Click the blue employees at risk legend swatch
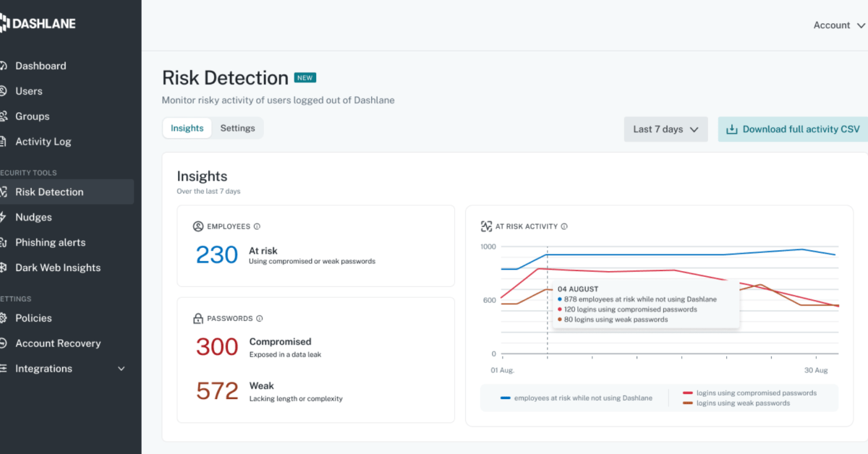Screen dimensions: 868x454 (505, 398)
